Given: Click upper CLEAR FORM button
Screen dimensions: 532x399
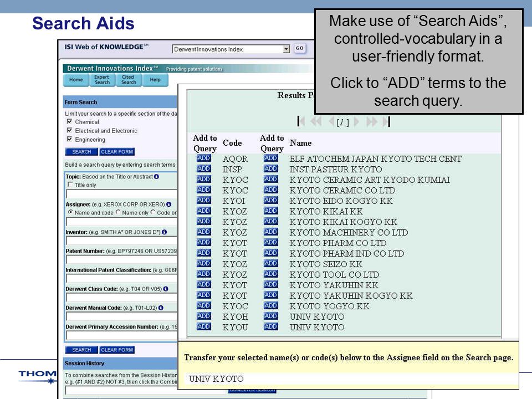Looking at the screenshot, I should point(117,152).
